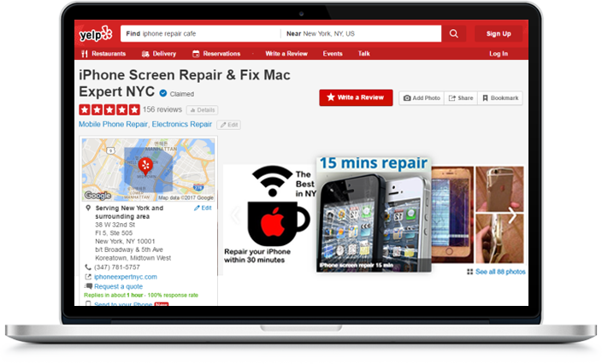Click the Google logo on map
This screenshot has width=602, height=364.
tap(97, 196)
